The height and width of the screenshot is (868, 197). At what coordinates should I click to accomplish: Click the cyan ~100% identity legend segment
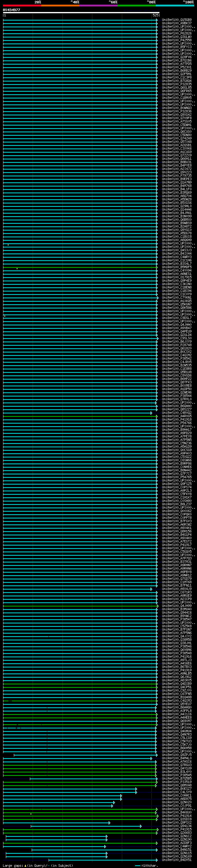(x=175, y=6)
